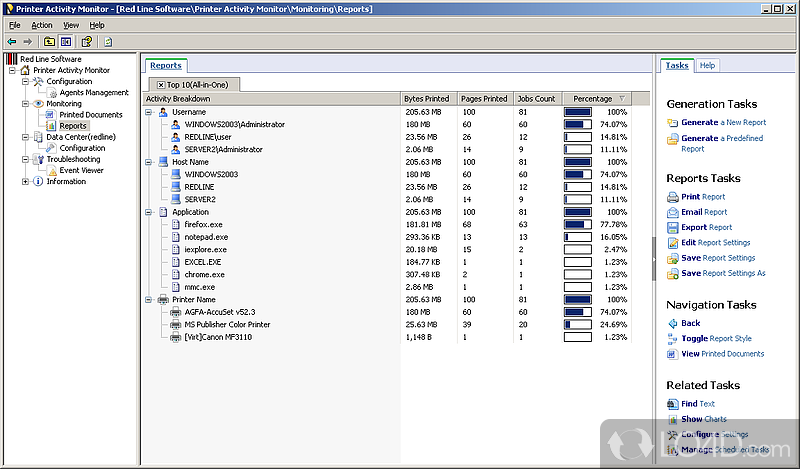The image size is (800, 469).
Task: Click the Back arrow toolbar icon
Action: 11,42
